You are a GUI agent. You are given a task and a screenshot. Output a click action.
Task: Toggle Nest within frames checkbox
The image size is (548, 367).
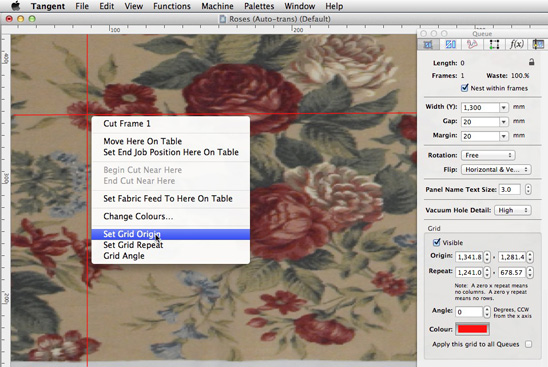click(464, 88)
